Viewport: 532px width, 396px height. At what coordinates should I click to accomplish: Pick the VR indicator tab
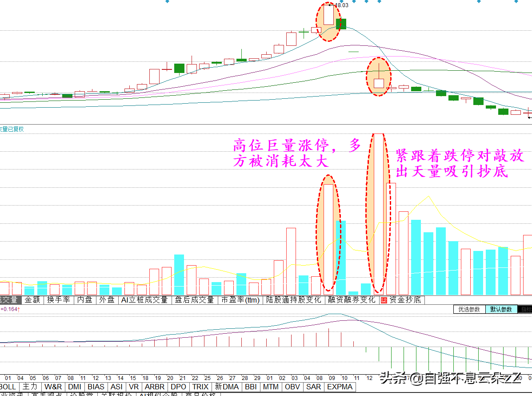(x=134, y=387)
